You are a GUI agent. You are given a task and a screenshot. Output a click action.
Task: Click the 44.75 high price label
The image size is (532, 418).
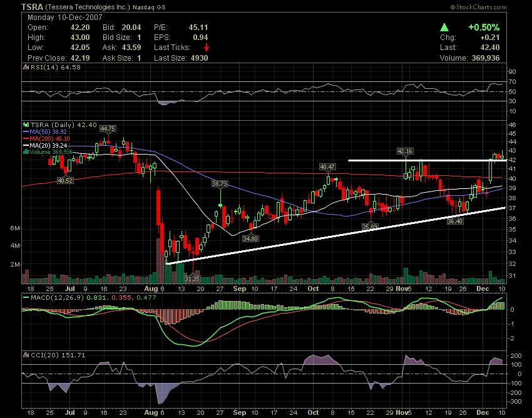point(108,128)
